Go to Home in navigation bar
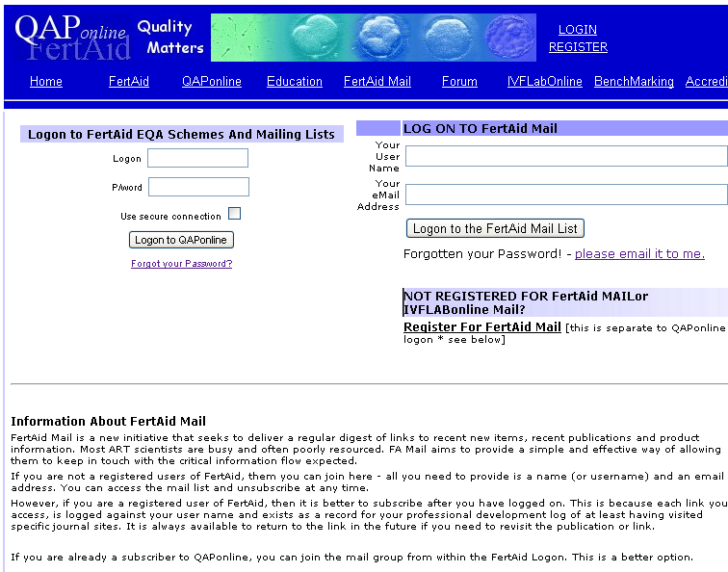This screenshot has height=572, width=728. (46, 81)
